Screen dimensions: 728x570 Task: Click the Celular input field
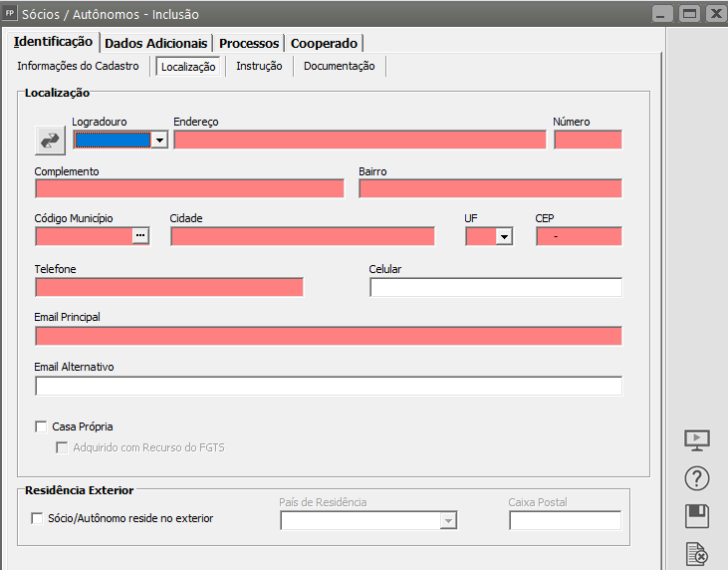[495, 287]
